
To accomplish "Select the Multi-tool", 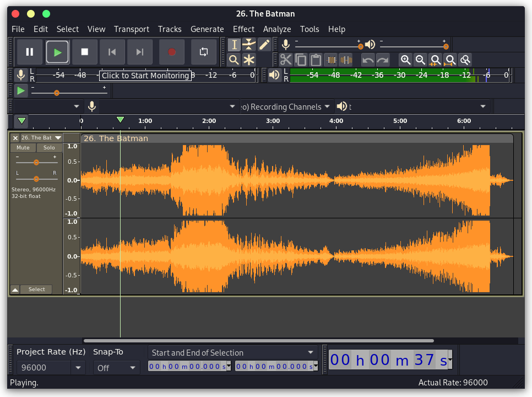I will [x=248, y=60].
